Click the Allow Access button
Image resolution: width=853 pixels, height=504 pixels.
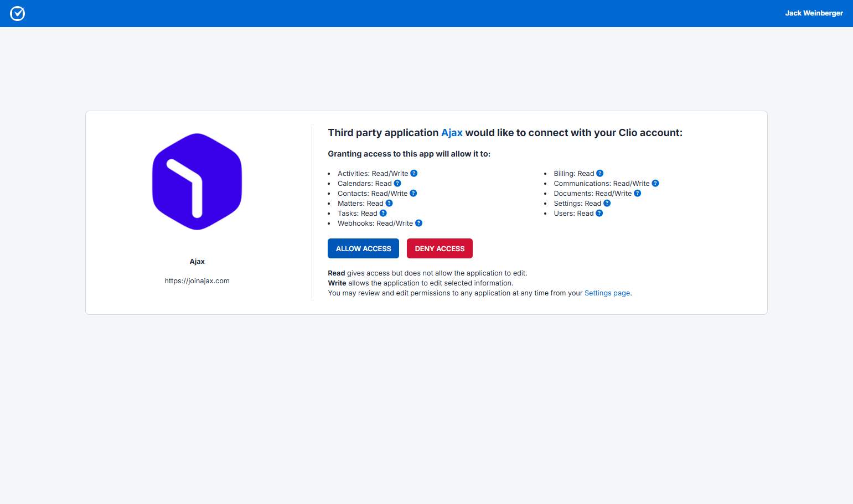click(363, 248)
